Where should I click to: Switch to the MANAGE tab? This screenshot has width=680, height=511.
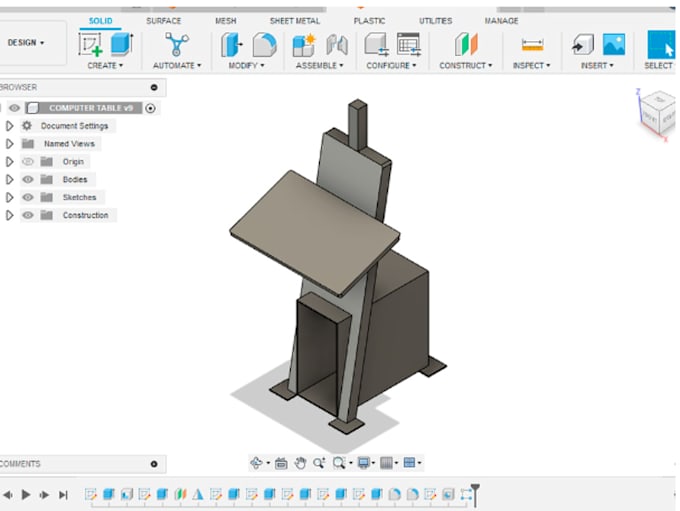pos(501,21)
